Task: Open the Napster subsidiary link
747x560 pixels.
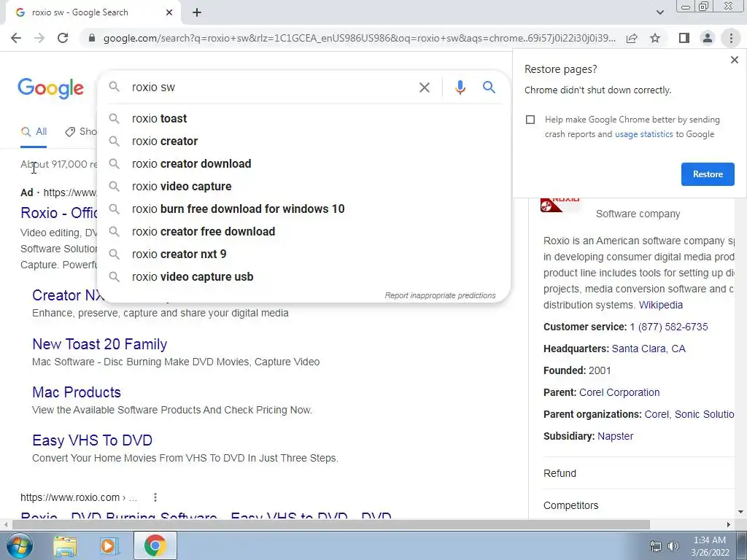Action: pyautogui.click(x=615, y=436)
